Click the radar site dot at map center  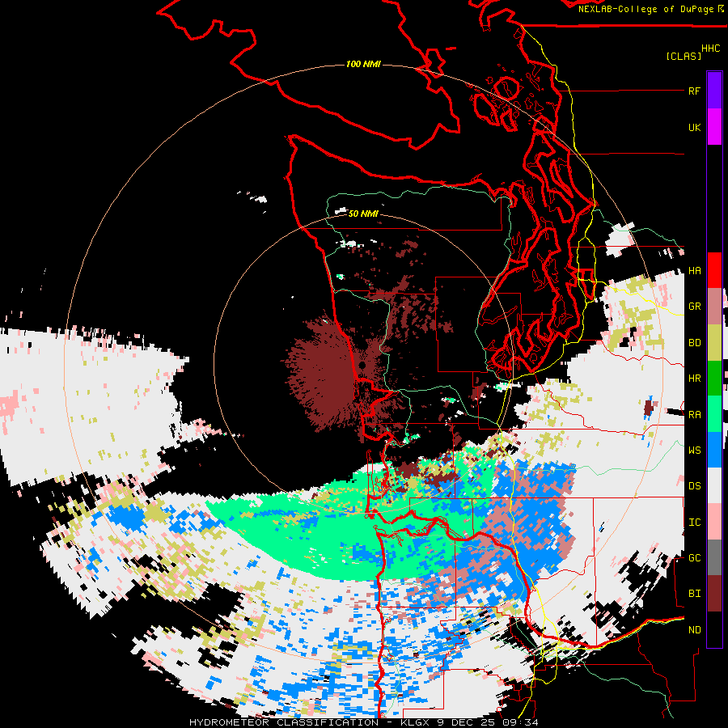click(x=362, y=366)
